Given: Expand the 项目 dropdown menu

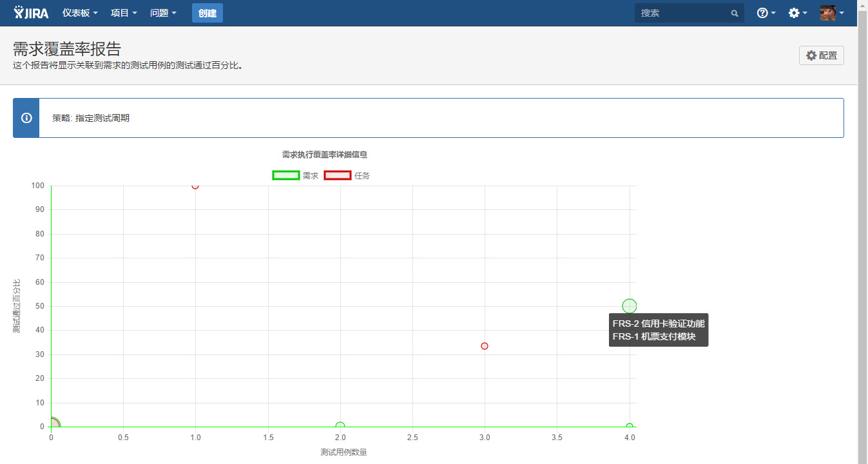Looking at the screenshot, I should tap(124, 13).
